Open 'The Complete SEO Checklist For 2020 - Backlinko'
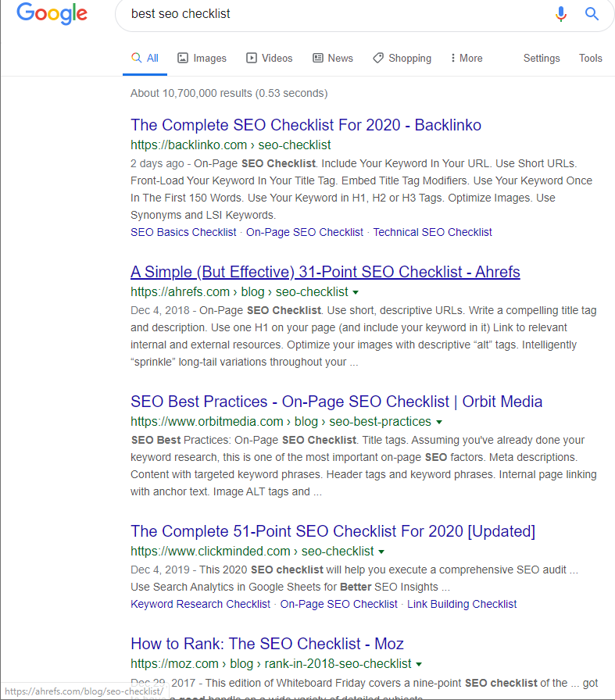Screen dimensions: 615x700 (x=306, y=125)
